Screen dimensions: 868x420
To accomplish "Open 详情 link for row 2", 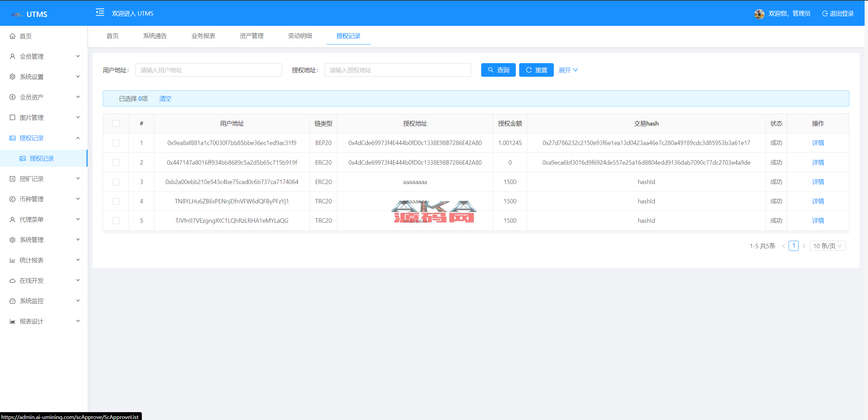I will pyautogui.click(x=818, y=163).
